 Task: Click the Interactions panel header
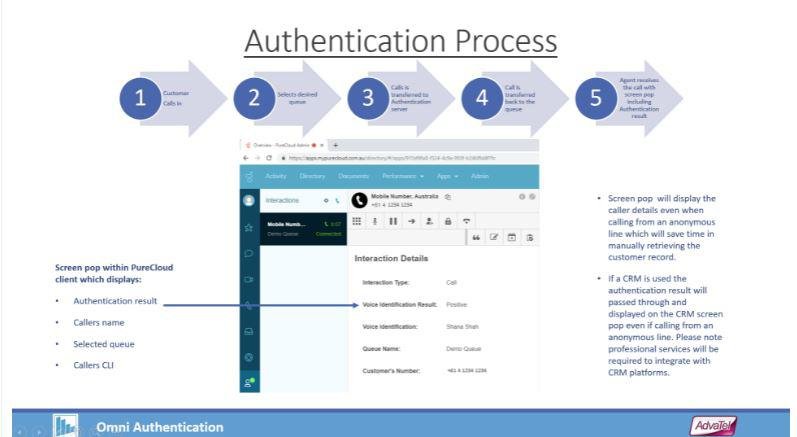pyautogui.click(x=282, y=201)
